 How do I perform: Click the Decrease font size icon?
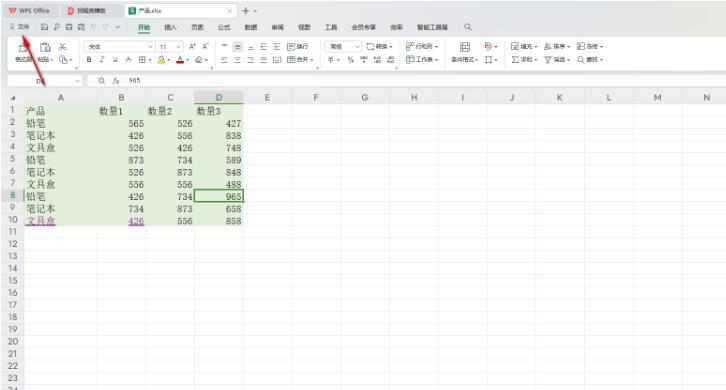(205, 46)
